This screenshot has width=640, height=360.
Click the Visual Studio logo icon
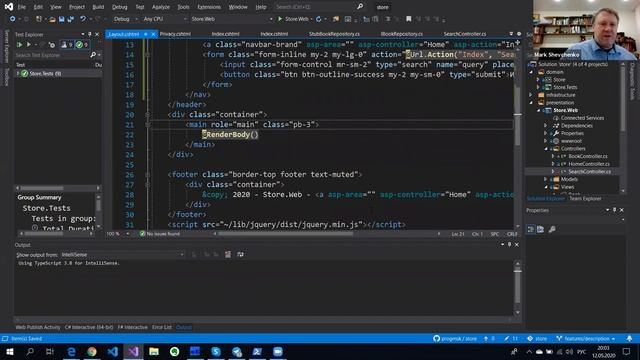click(x=8, y=7)
